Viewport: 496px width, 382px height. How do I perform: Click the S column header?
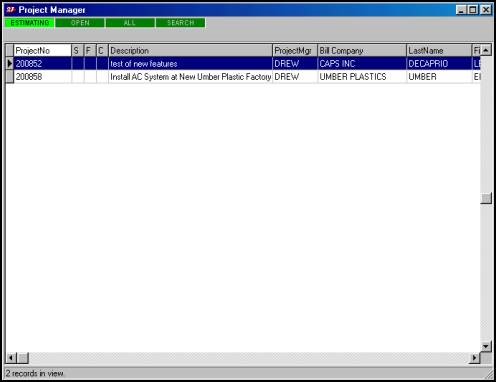pyautogui.click(x=78, y=51)
